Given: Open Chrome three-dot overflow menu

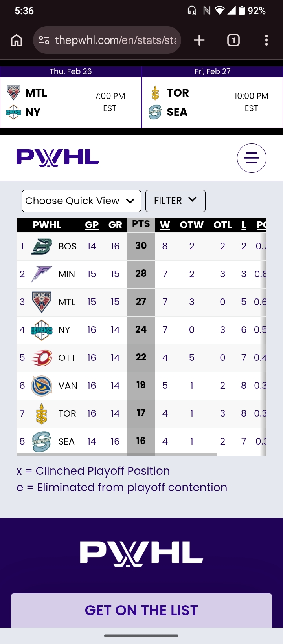Looking at the screenshot, I should coord(266,40).
